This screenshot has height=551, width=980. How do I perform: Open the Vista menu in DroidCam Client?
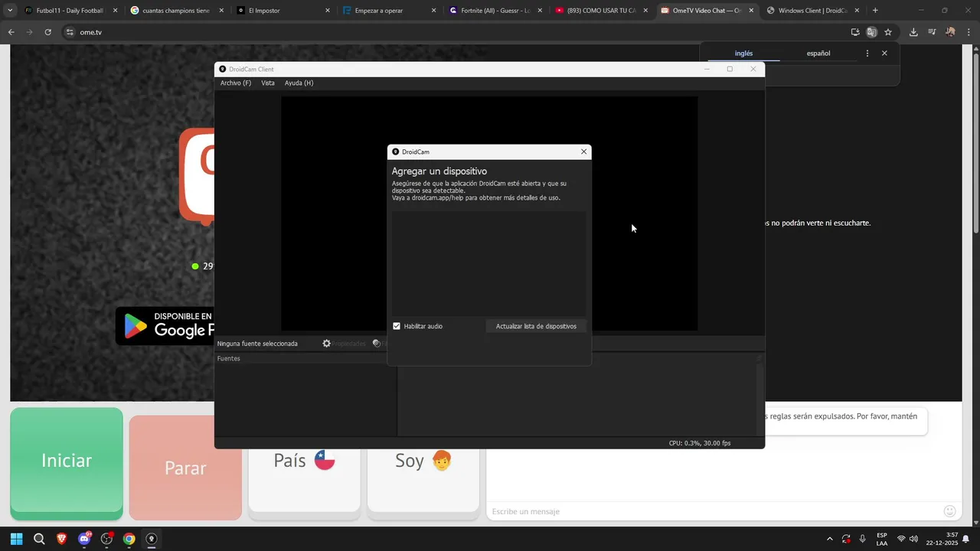pyautogui.click(x=268, y=83)
